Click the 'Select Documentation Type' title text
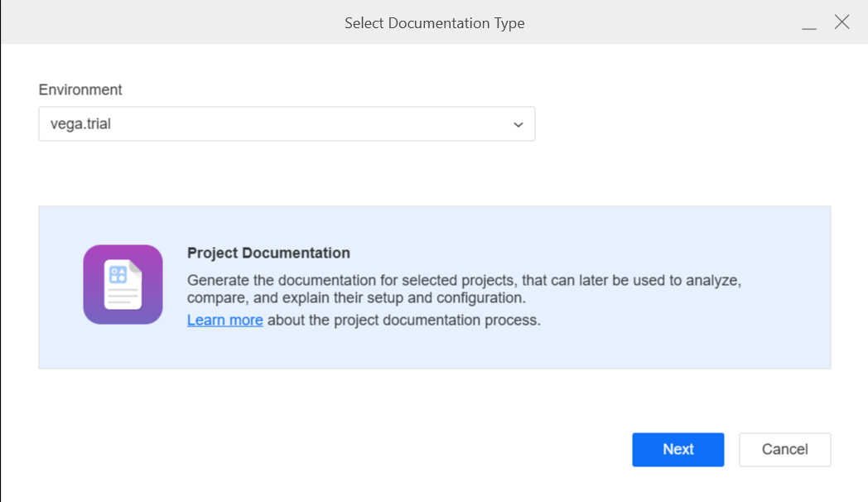Image resolution: width=868 pixels, height=502 pixels. 434,23
